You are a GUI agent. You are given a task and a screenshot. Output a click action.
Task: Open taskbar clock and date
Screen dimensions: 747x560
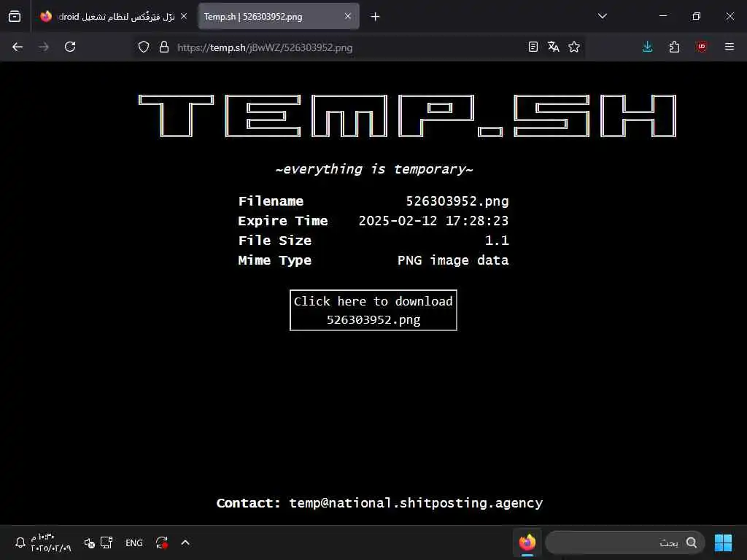(51, 542)
